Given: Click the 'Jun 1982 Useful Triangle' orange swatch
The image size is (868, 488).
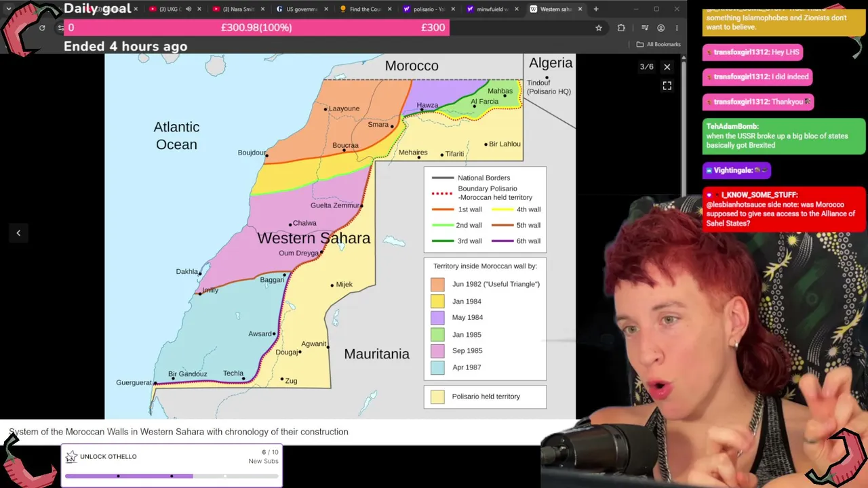Looking at the screenshot, I should [437, 284].
